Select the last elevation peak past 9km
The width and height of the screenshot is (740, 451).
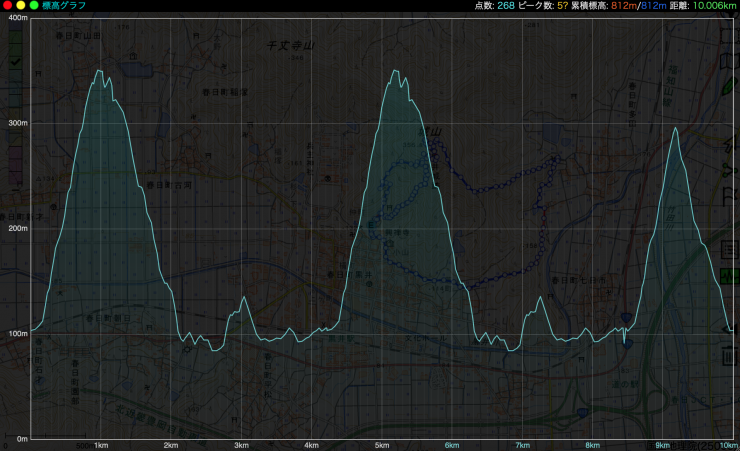click(x=676, y=128)
